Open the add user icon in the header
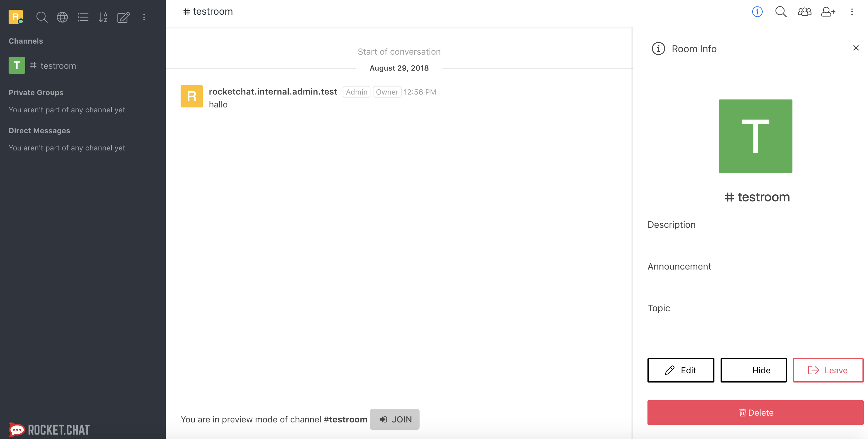 (x=828, y=11)
